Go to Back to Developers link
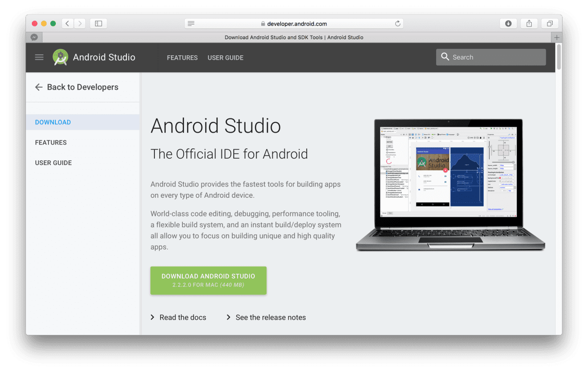588x372 pixels. [83, 87]
